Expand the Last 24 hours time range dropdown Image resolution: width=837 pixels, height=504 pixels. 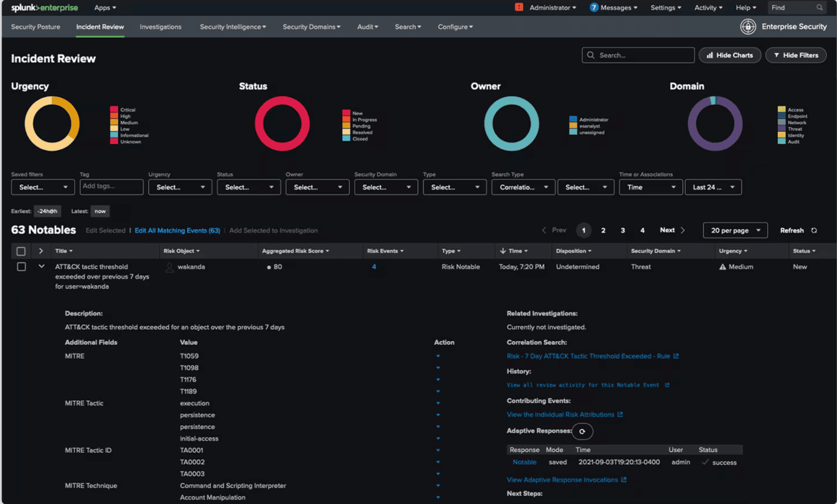(x=713, y=187)
